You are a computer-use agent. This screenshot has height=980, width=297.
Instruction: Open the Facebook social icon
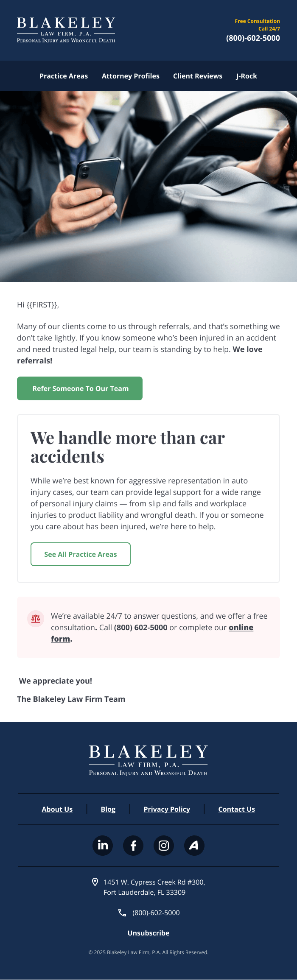tap(133, 846)
